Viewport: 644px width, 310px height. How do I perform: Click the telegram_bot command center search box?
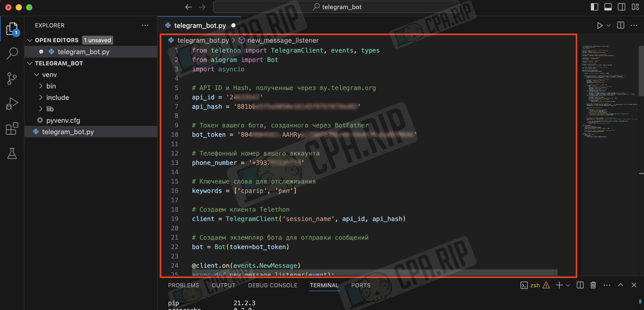336,7
